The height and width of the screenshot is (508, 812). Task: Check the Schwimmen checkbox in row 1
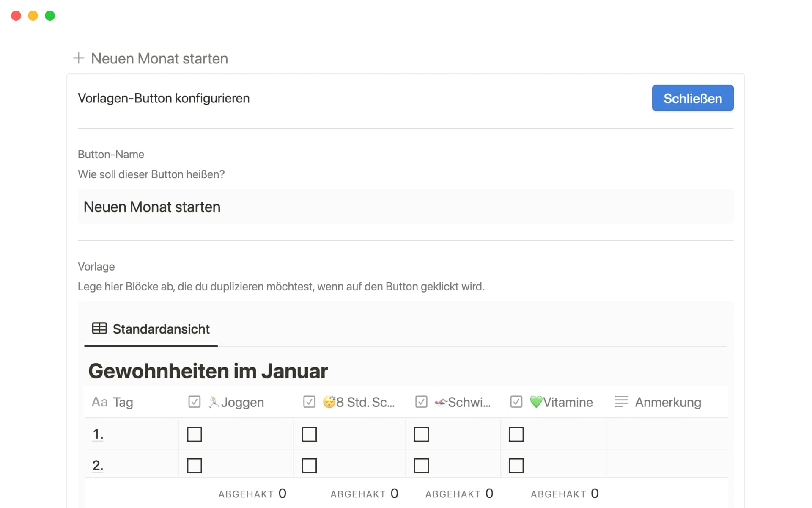tap(422, 434)
